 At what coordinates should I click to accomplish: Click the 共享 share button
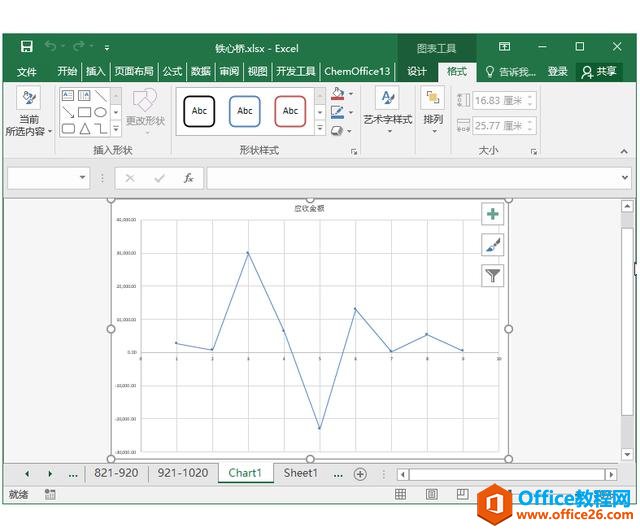(x=599, y=72)
